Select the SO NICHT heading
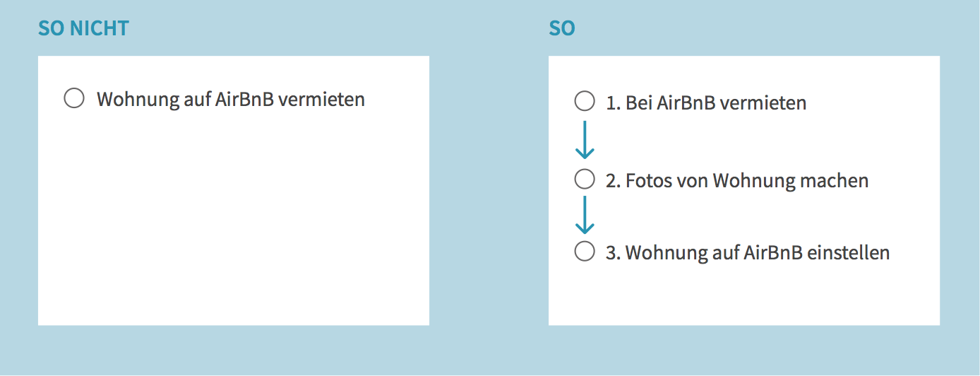 click(83, 28)
